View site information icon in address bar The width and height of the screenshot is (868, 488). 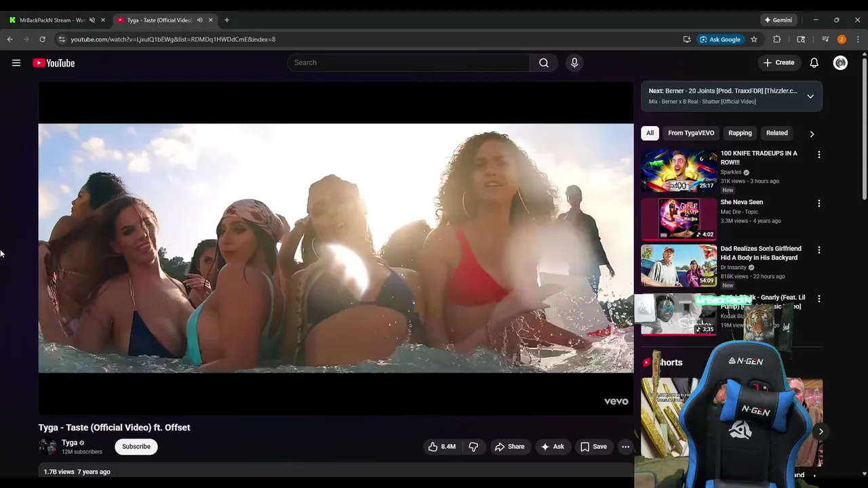click(x=62, y=39)
